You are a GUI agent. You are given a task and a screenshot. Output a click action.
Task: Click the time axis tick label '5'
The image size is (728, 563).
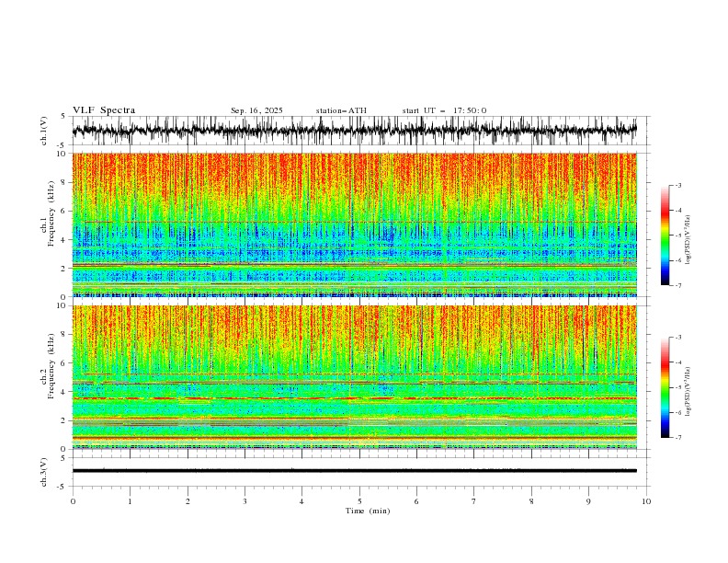[359, 501]
